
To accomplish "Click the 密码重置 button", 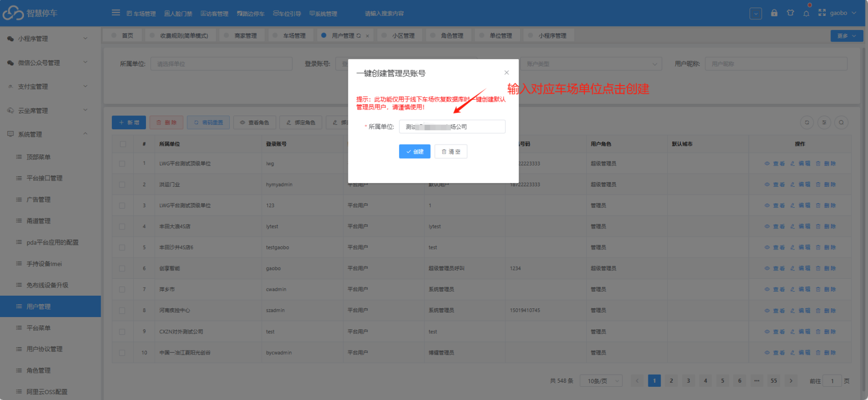I will pyautogui.click(x=208, y=123).
